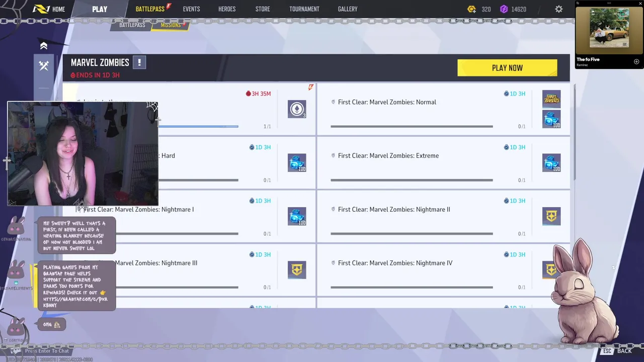Screen dimensions: 644x362
Task: Click the album cover in music widget
Action: pyautogui.click(x=609, y=29)
